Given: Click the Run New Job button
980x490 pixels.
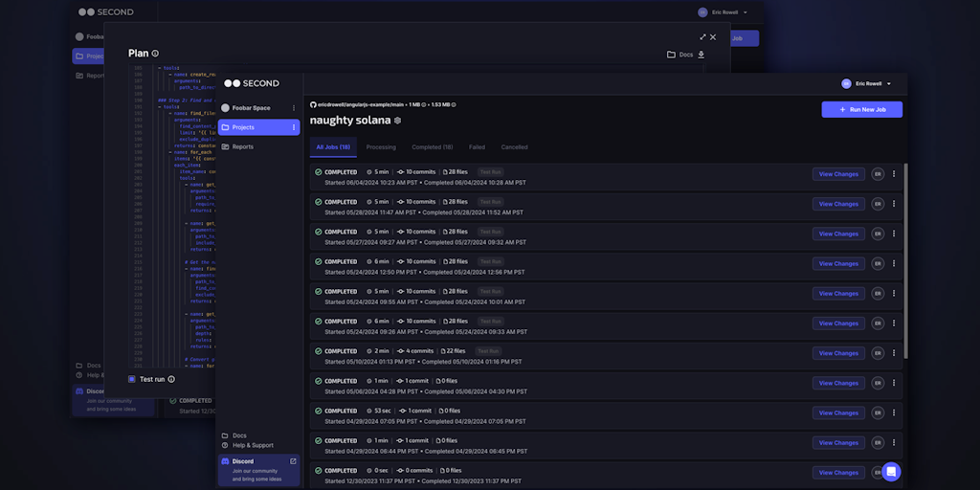Looking at the screenshot, I should coord(862,109).
